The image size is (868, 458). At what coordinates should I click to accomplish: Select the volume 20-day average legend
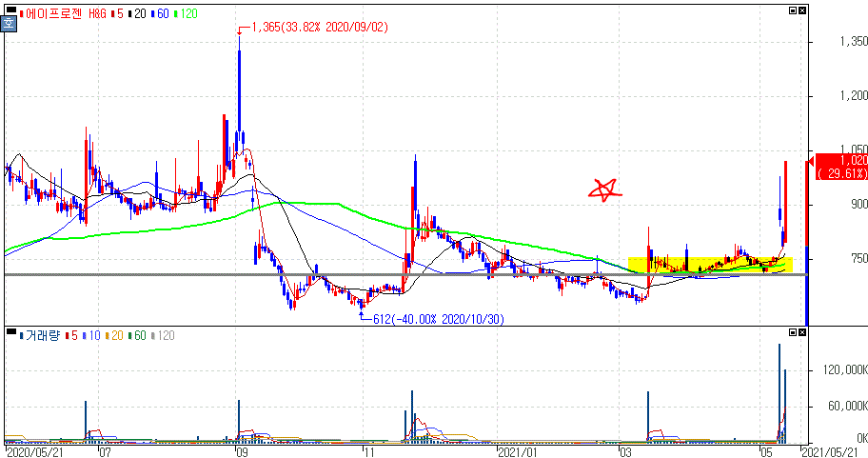click(114, 335)
